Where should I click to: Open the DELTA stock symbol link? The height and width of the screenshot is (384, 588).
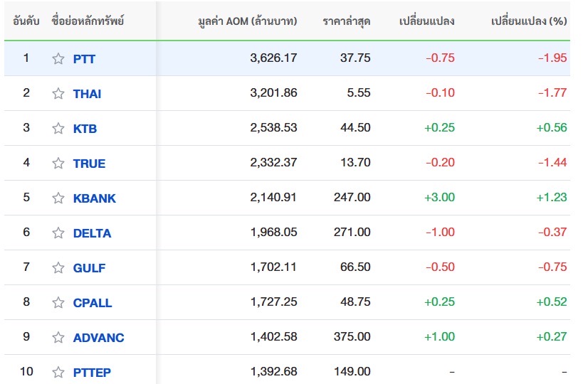pos(93,233)
